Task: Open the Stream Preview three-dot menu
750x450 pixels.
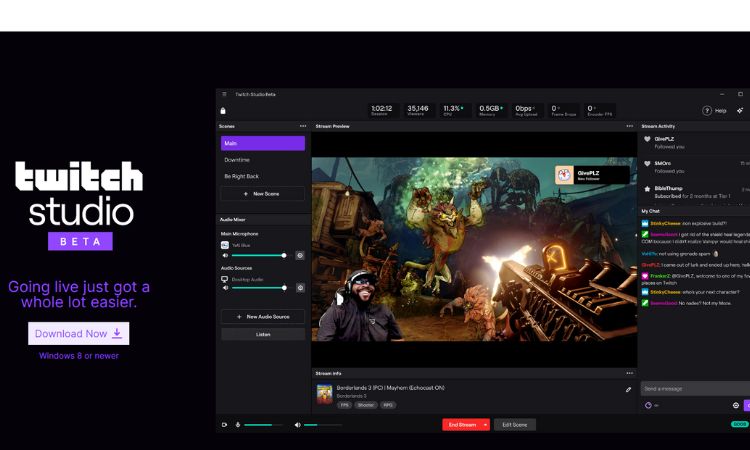Action: [x=629, y=126]
